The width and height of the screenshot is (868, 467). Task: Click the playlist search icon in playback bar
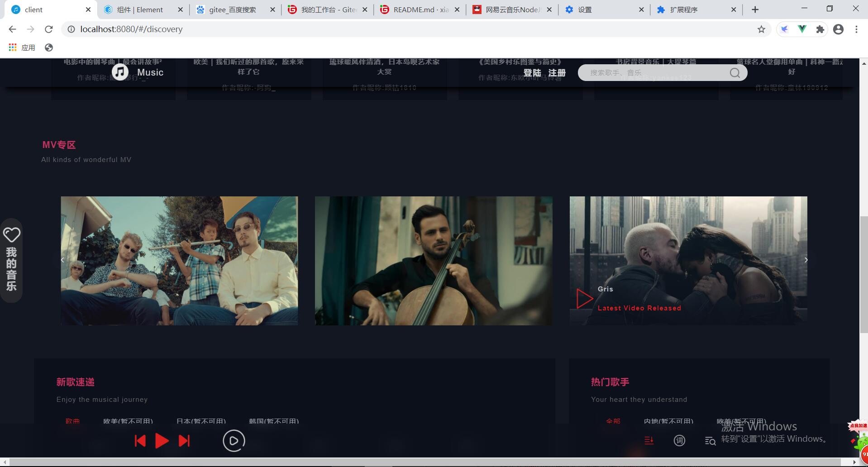(x=710, y=440)
